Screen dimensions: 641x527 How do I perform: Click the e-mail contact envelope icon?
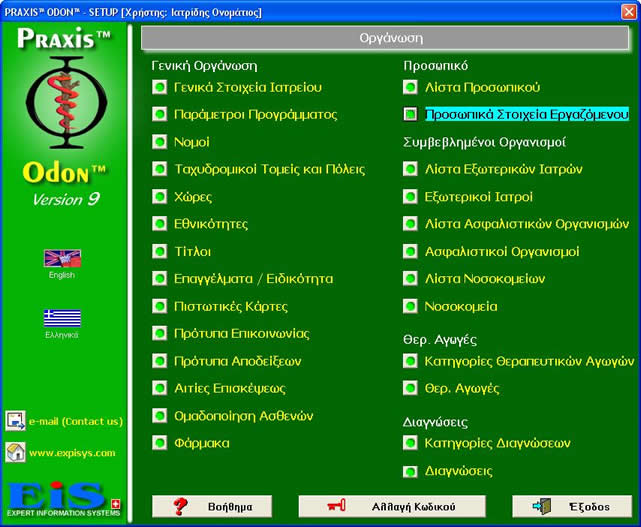click(15, 421)
